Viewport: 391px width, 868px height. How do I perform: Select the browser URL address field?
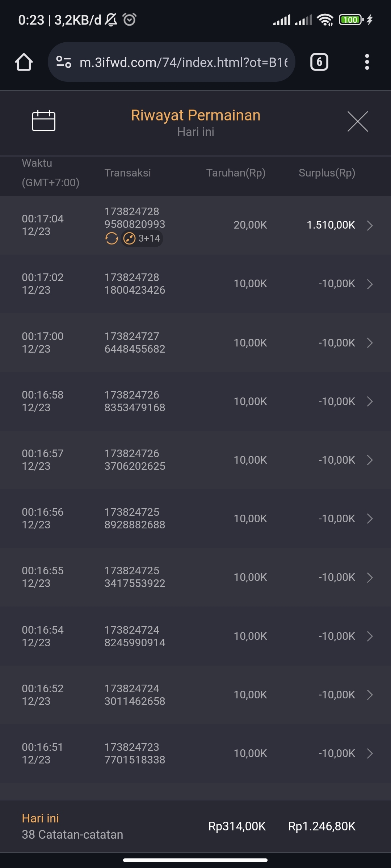pos(183,62)
